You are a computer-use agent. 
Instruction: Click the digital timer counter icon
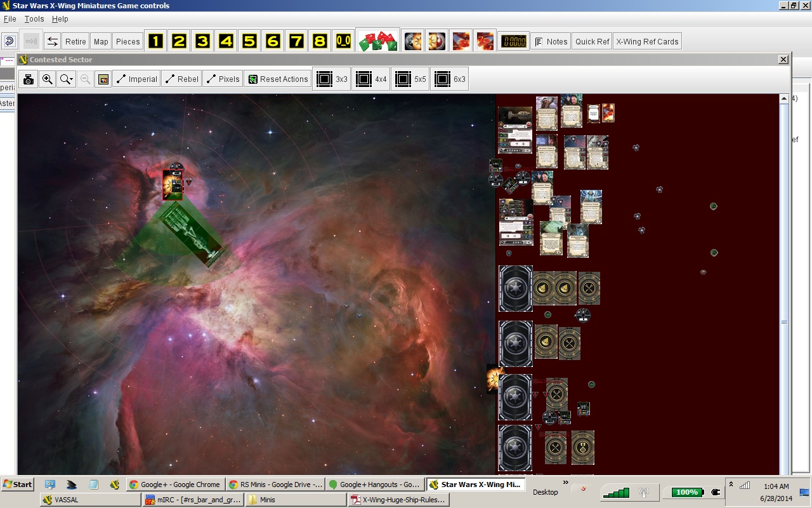(x=513, y=41)
